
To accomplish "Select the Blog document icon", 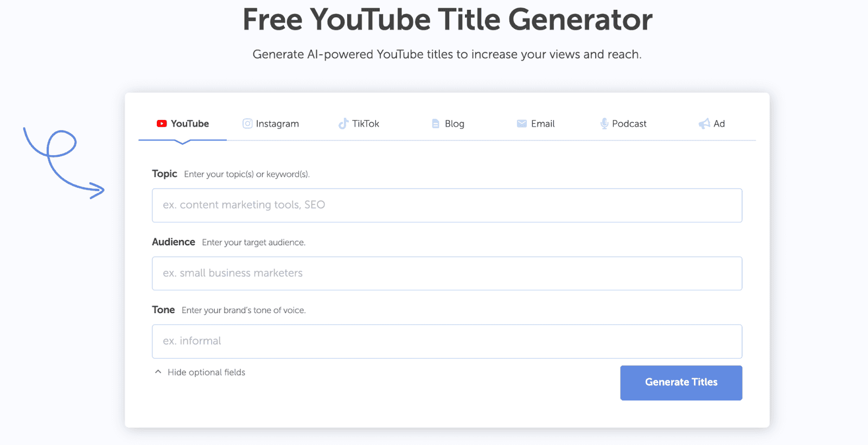I will tap(435, 124).
